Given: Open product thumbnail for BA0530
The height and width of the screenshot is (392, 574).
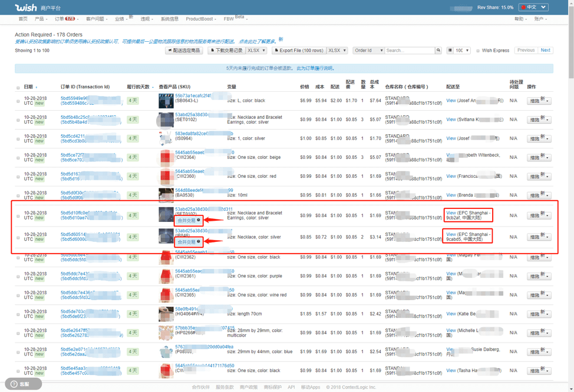Looking at the screenshot, I should (x=166, y=195).
